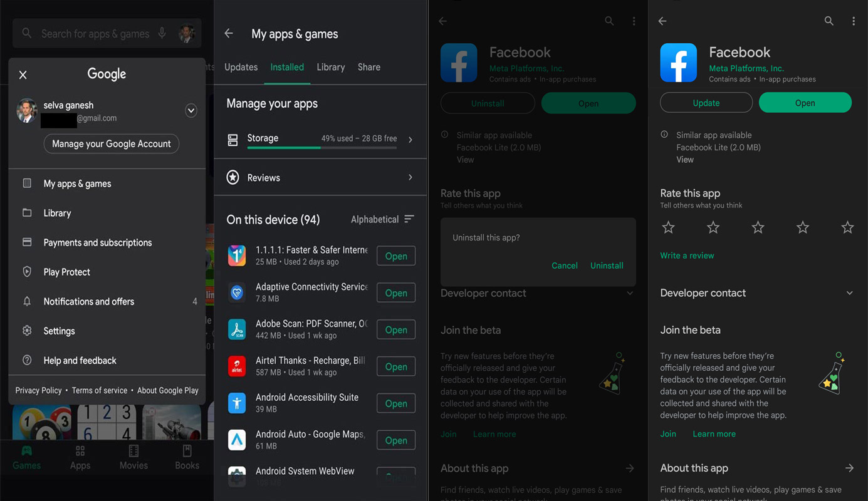Change Alphabetical sort order
The height and width of the screenshot is (501, 868).
[x=382, y=219]
